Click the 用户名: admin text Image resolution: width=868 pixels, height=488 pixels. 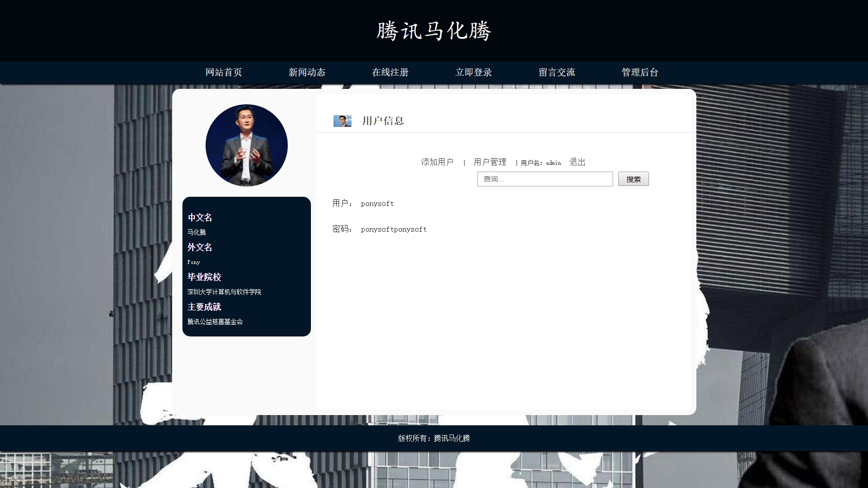(541, 163)
